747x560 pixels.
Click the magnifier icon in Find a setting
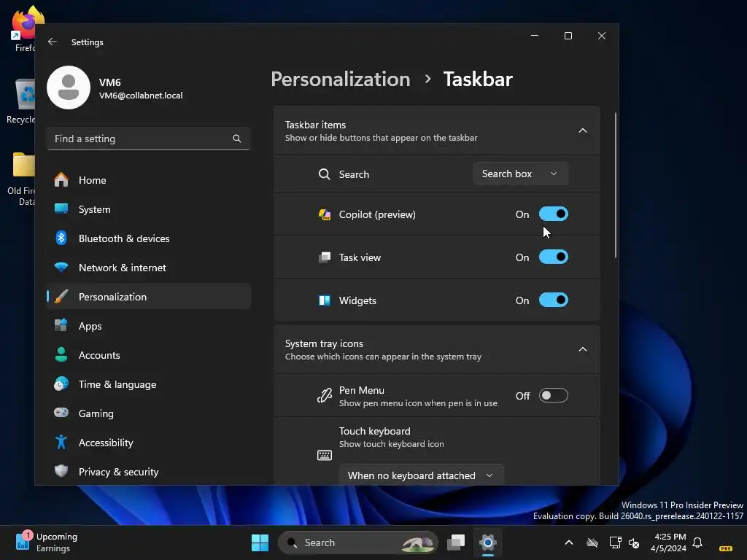[x=237, y=139]
